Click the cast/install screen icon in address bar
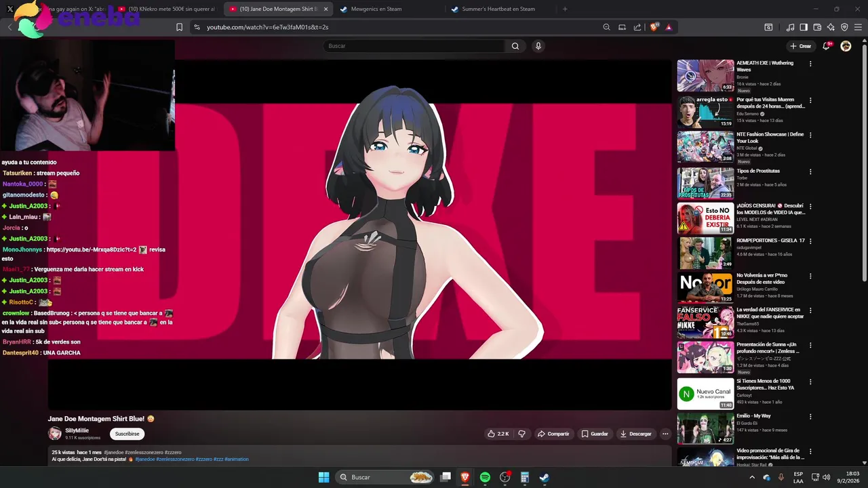The height and width of the screenshot is (488, 868). tap(622, 27)
